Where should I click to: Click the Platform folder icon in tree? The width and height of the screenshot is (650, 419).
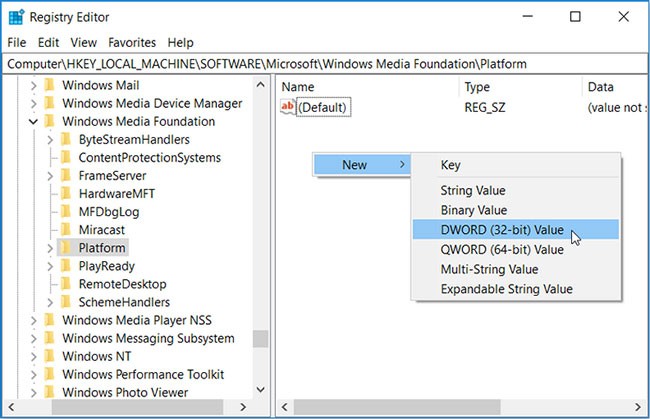[66, 247]
